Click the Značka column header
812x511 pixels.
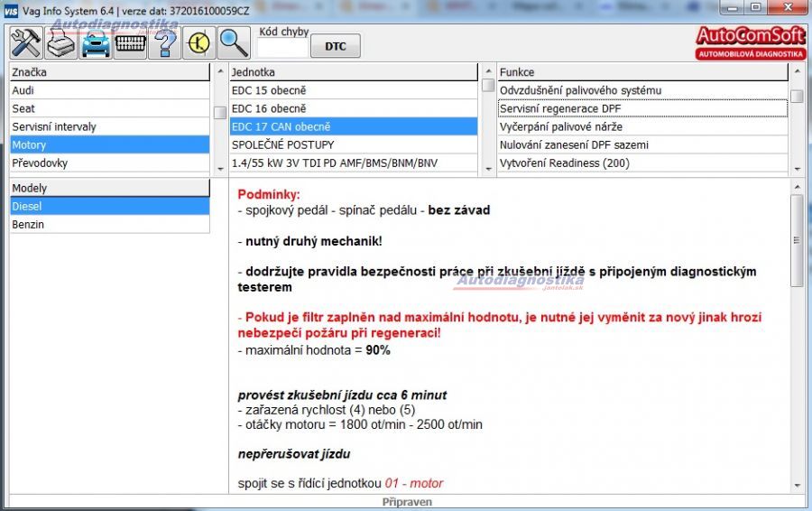pos(110,72)
